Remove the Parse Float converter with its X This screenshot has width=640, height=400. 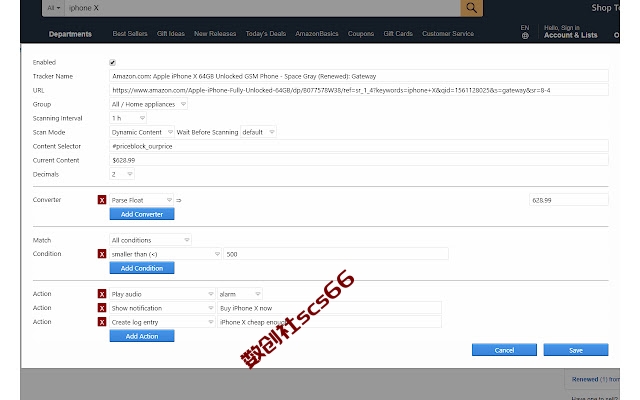[x=102, y=200]
